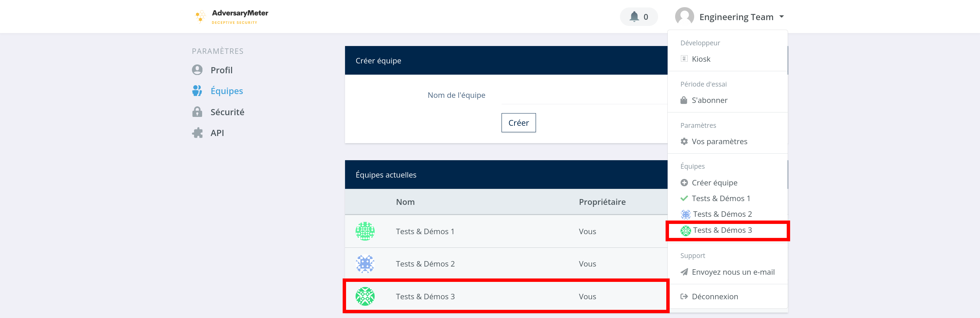The width and height of the screenshot is (980, 318).
Task: Click Déconnexion to log out
Action: [x=715, y=296]
